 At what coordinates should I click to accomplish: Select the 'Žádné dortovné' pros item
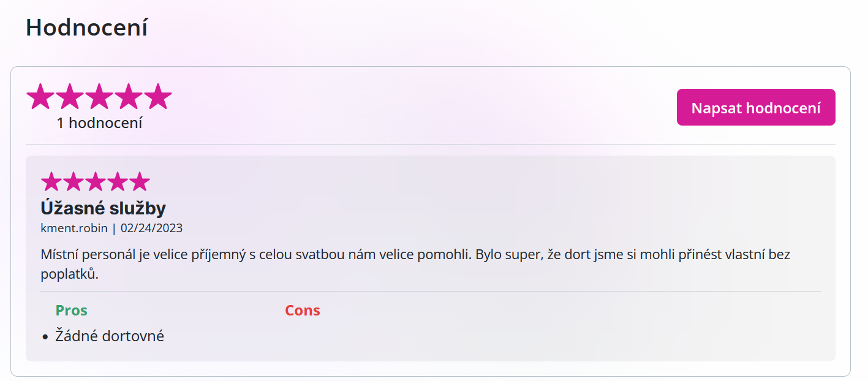coord(110,336)
